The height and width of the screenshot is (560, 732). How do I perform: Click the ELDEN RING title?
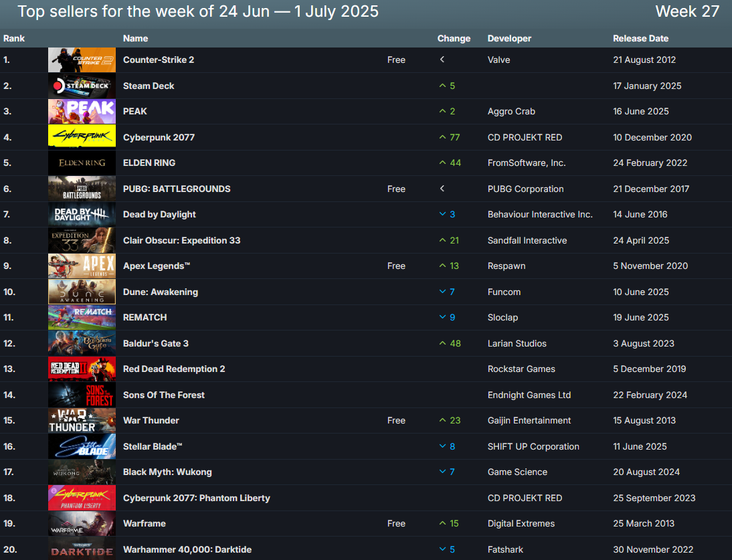point(149,163)
